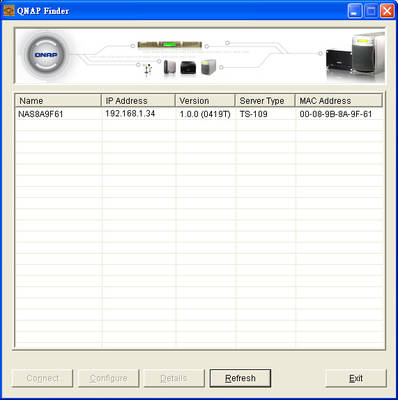Click the Configure button
This screenshot has width=398, height=400.
coord(108,378)
